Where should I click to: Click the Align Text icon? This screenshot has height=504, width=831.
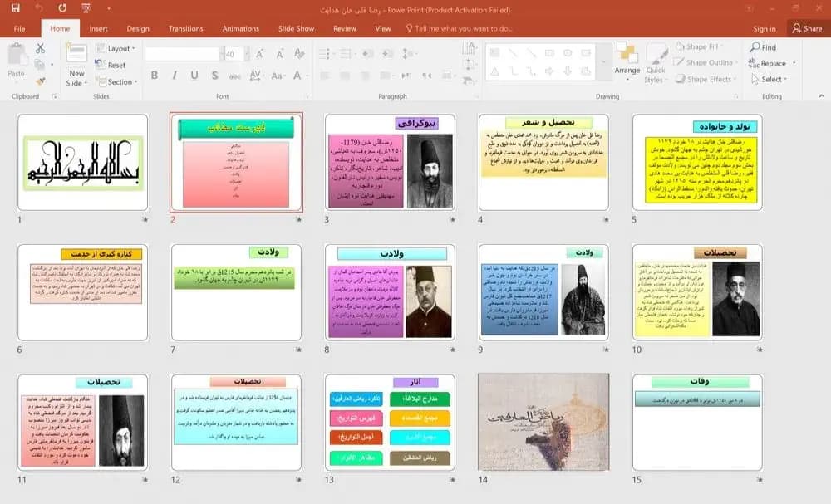tap(469, 65)
